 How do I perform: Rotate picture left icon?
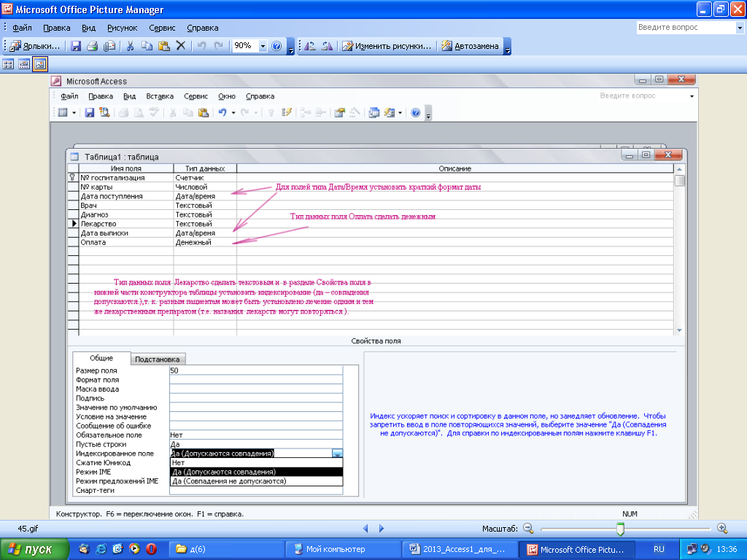point(310,46)
